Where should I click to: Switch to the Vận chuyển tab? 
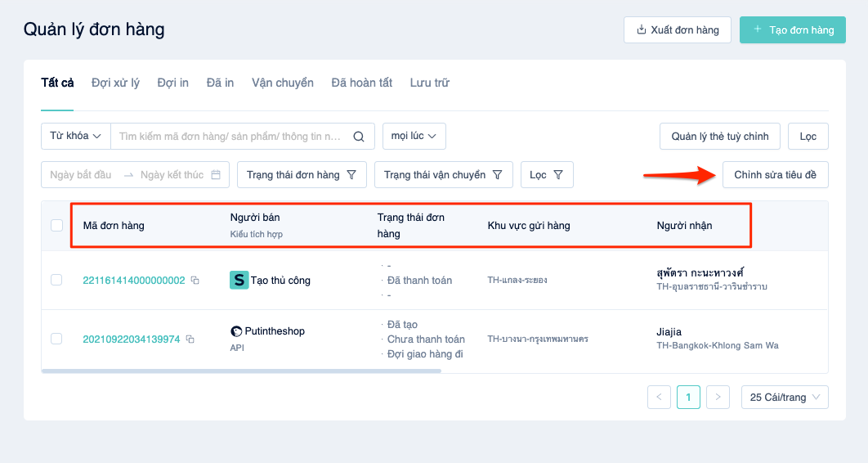(282, 83)
